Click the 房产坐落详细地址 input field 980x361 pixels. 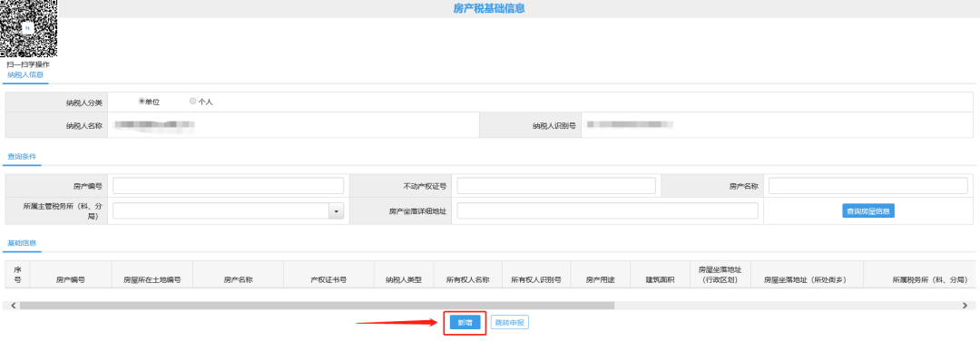(607, 211)
